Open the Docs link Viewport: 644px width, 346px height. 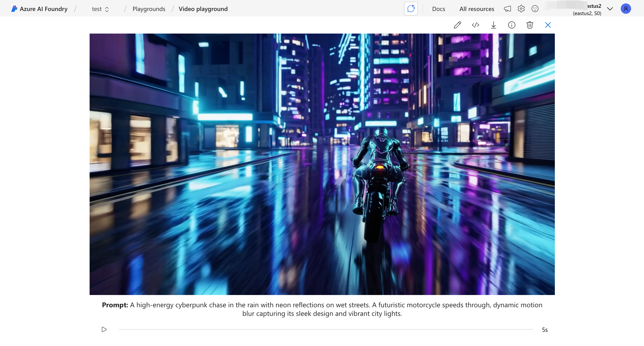pyautogui.click(x=438, y=9)
